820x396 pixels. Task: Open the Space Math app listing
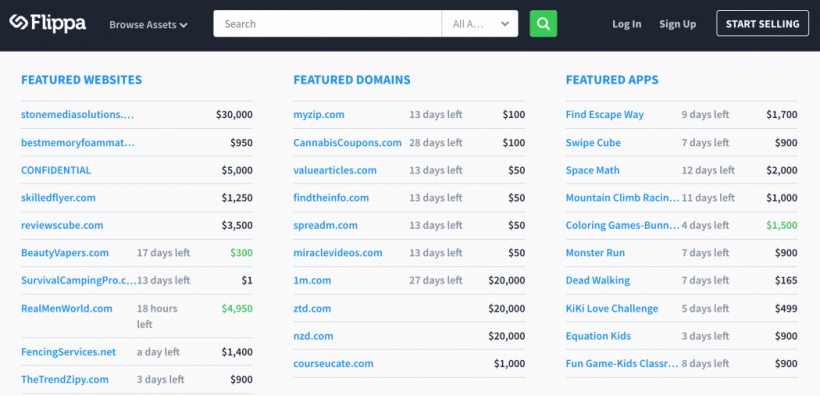click(593, 170)
